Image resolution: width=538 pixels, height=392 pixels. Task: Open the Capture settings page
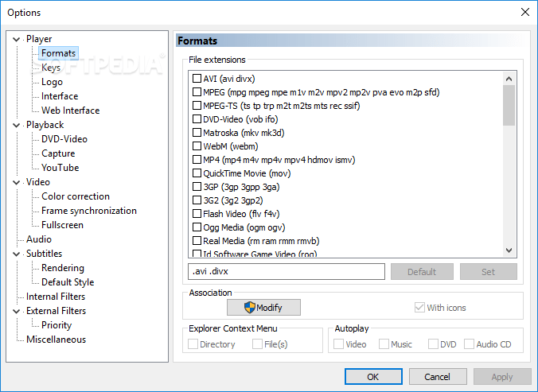pyautogui.click(x=58, y=153)
